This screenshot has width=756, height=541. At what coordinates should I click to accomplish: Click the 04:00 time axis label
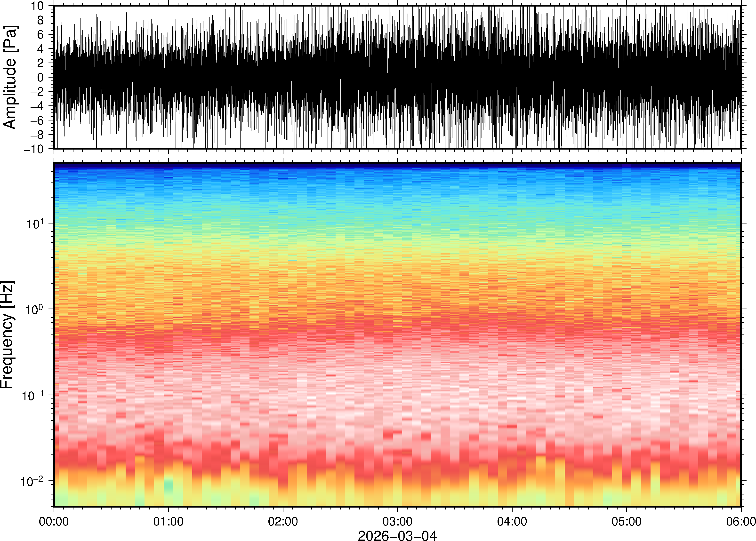click(512, 521)
